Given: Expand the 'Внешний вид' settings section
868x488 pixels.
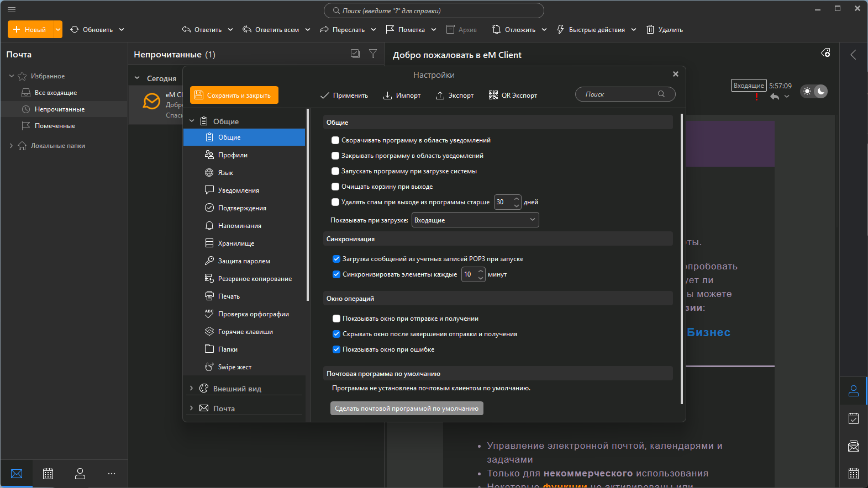Looking at the screenshot, I should coord(191,389).
